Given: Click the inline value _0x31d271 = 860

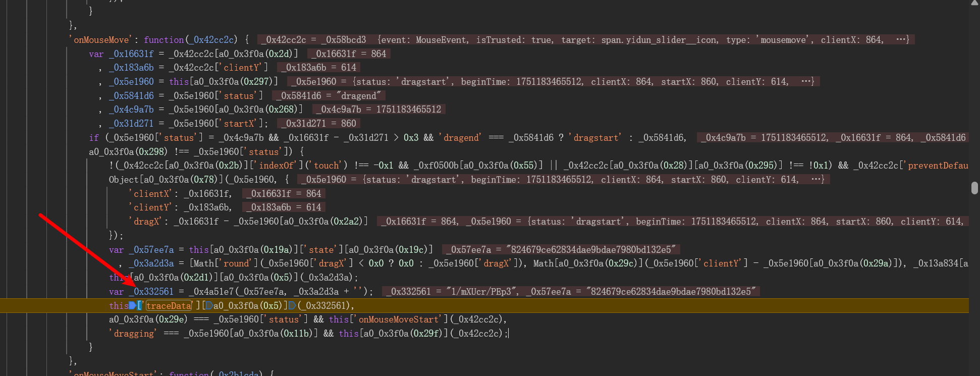Looking at the screenshot, I should (321, 123).
